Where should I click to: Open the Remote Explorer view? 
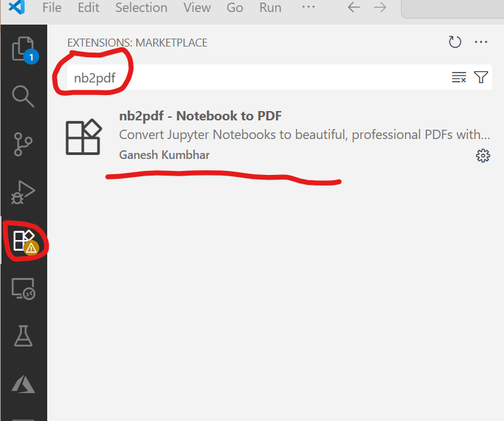[23, 289]
